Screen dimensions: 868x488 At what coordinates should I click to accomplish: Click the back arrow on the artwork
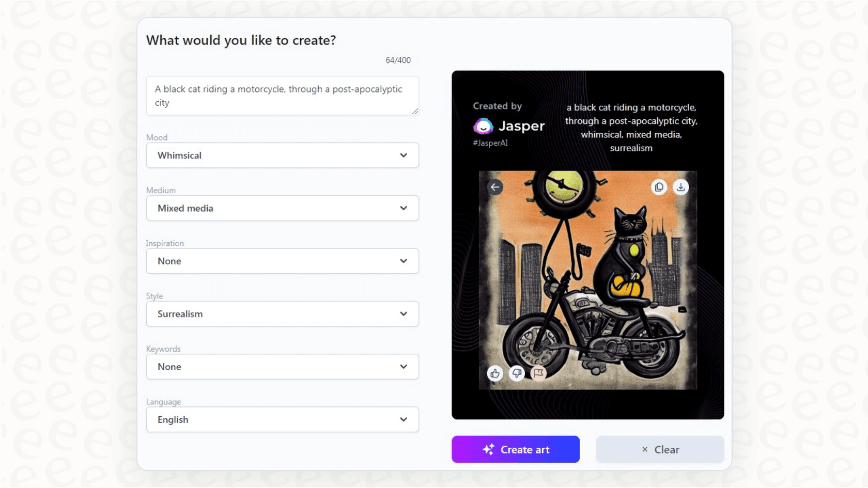pyautogui.click(x=495, y=187)
